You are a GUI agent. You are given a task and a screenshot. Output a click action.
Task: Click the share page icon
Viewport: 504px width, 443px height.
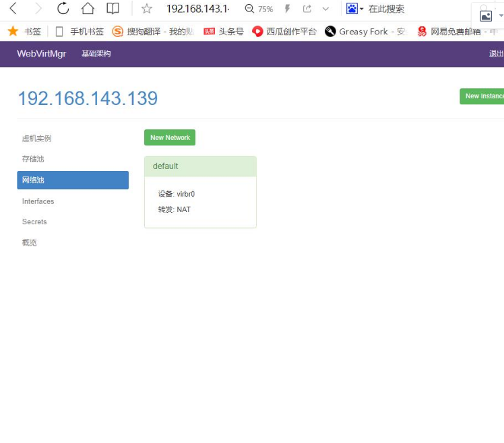click(307, 9)
